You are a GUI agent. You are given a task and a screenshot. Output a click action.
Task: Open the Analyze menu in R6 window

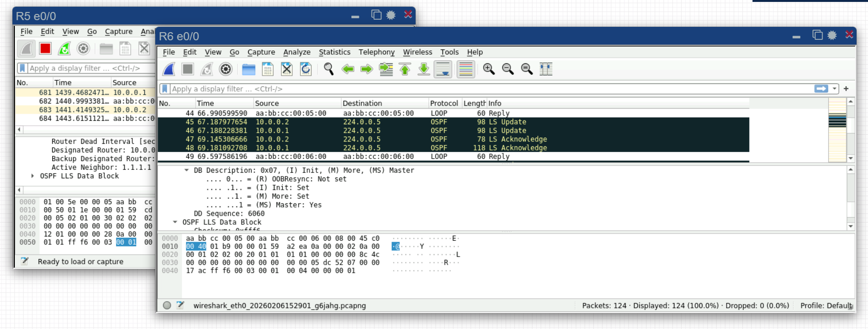296,52
